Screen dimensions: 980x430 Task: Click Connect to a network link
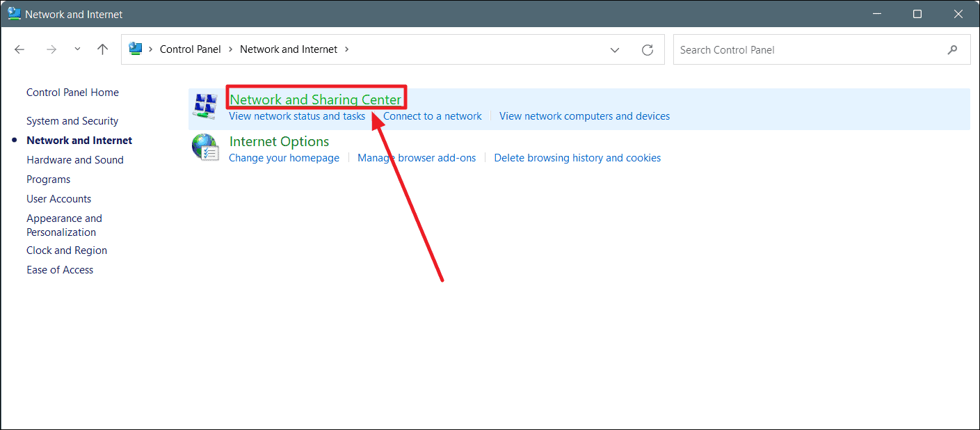pyautogui.click(x=432, y=116)
